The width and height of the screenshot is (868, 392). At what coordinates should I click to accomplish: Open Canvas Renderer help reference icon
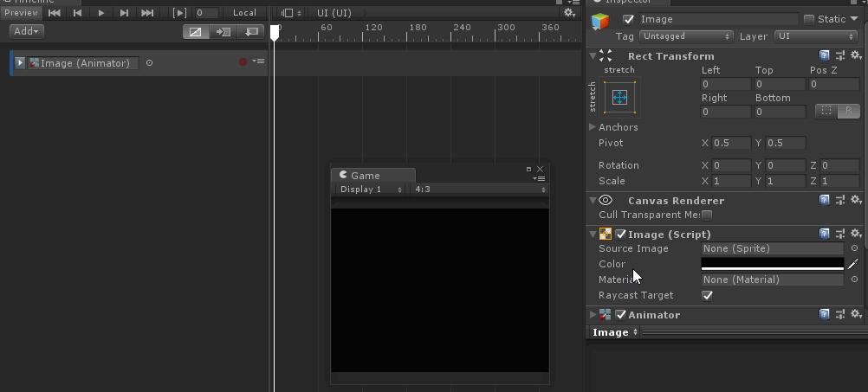(825, 200)
